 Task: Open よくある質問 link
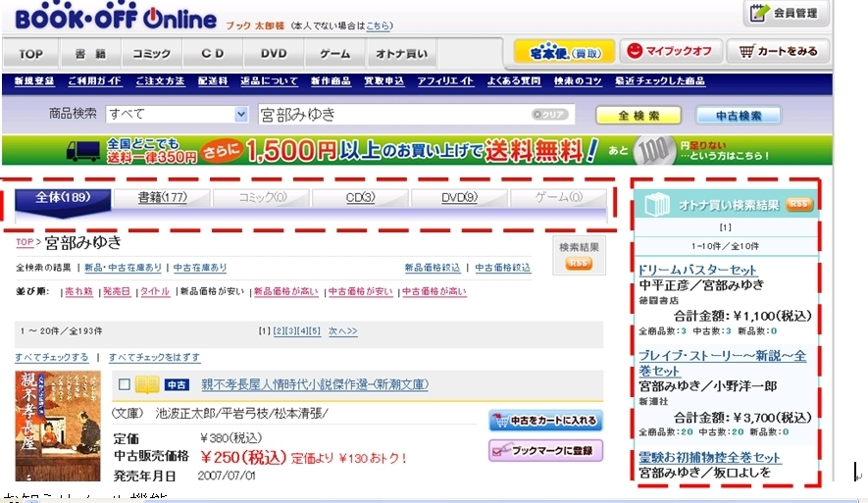514,80
